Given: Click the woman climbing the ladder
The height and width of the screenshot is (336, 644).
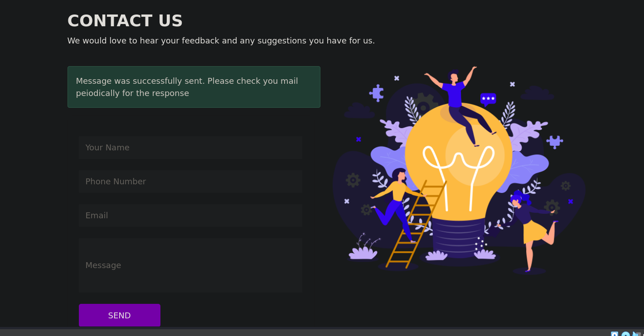Looking at the screenshot, I should point(393,202).
